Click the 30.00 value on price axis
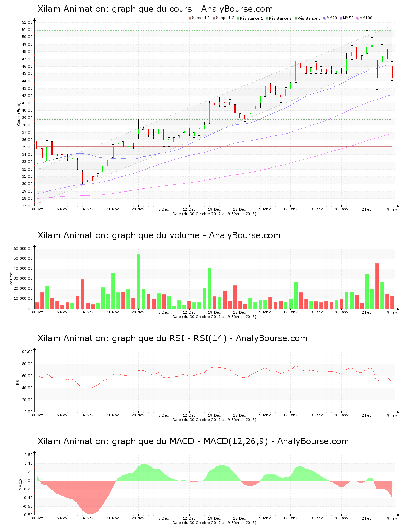This screenshot has width=412, height=532. click(27, 184)
